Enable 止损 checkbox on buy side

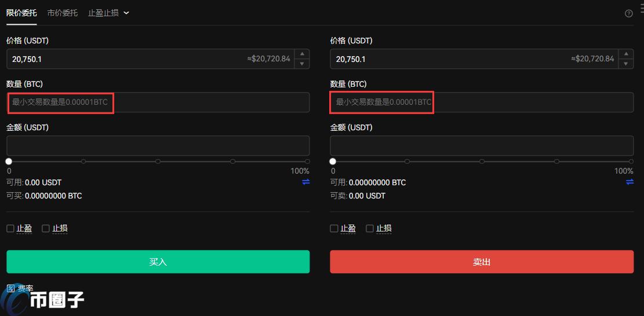[46, 229]
